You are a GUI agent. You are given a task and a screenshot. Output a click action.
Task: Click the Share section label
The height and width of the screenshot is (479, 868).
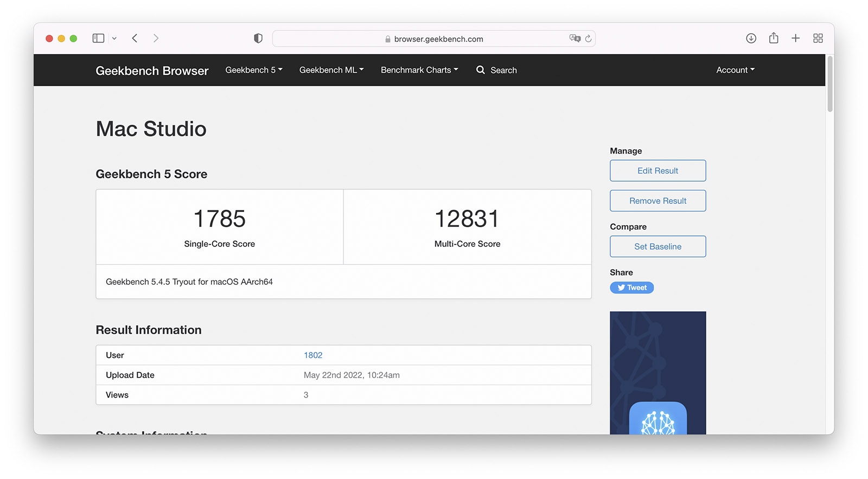coord(621,272)
